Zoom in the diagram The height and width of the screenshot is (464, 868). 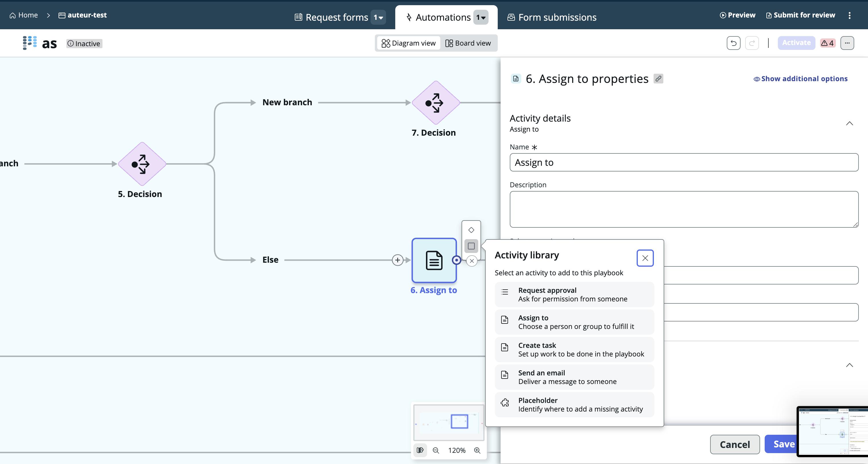click(477, 450)
